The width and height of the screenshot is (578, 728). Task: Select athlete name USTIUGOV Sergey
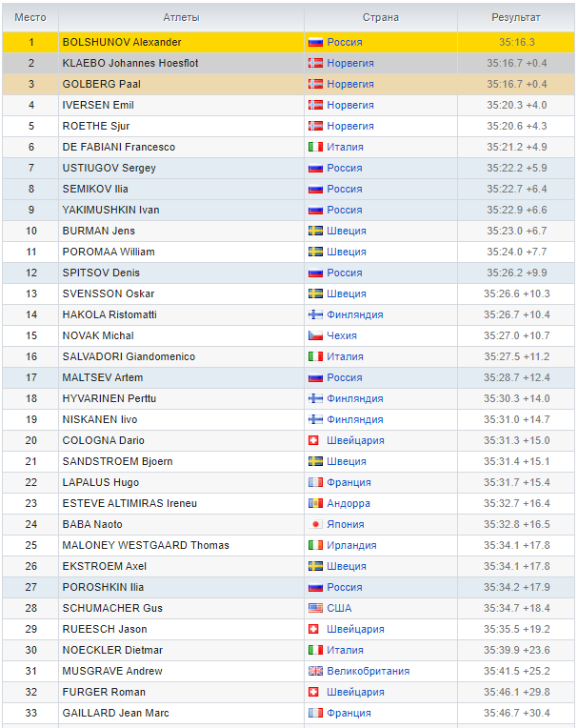coord(95,168)
